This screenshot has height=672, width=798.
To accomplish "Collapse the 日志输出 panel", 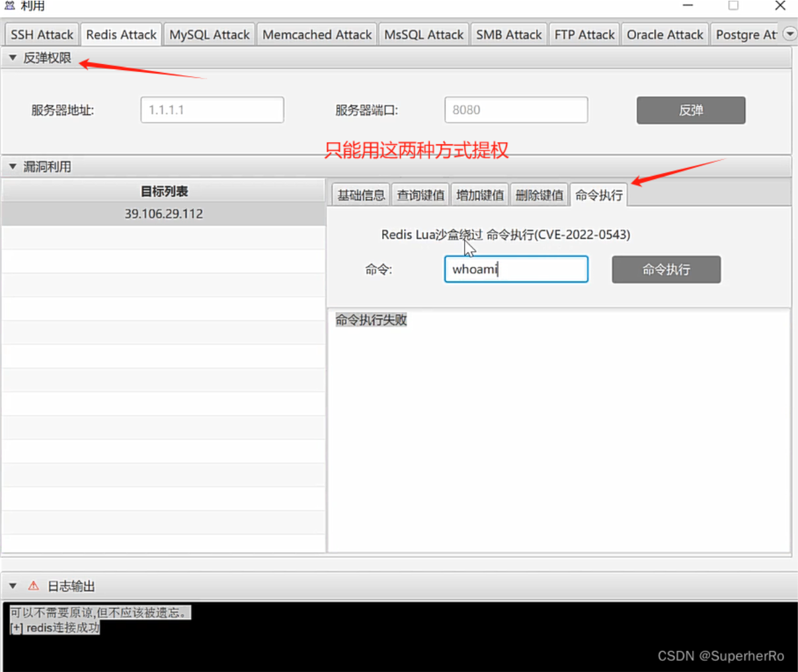I will (13, 586).
